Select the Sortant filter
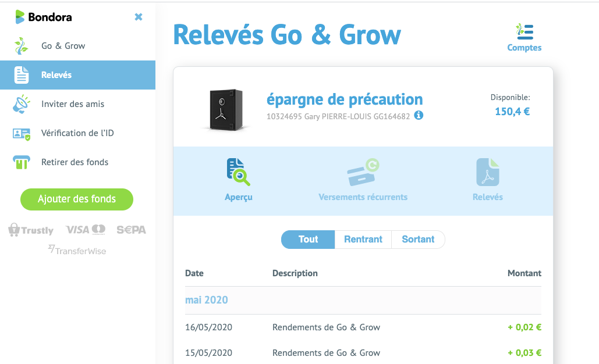The width and height of the screenshot is (599, 364). pos(418,240)
